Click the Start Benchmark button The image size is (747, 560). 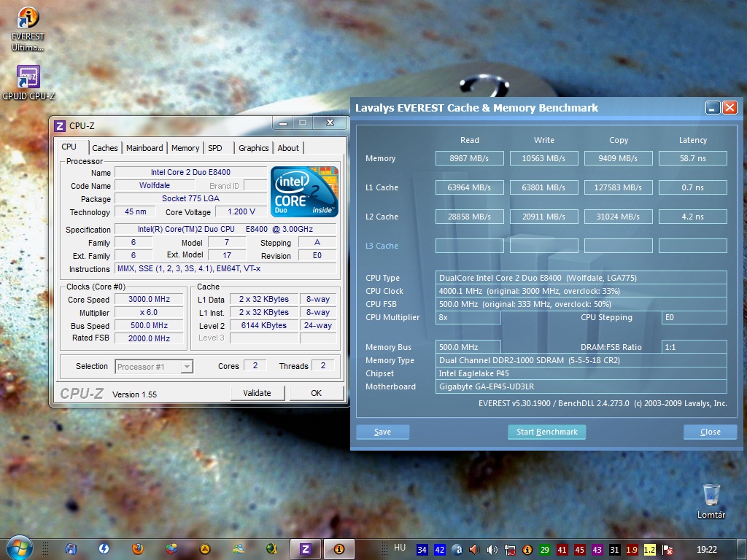coord(547,432)
